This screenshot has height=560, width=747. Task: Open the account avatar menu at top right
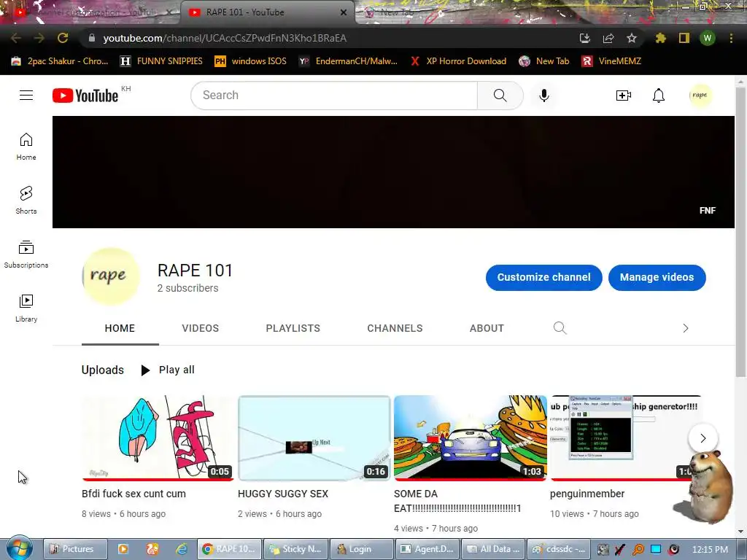pos(700,96)
